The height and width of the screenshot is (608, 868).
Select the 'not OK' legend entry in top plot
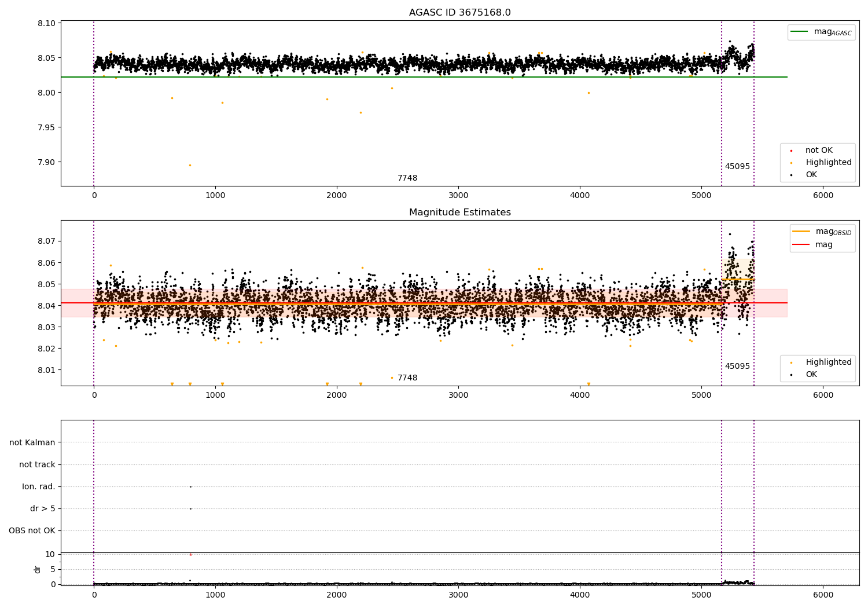point(819,151)
